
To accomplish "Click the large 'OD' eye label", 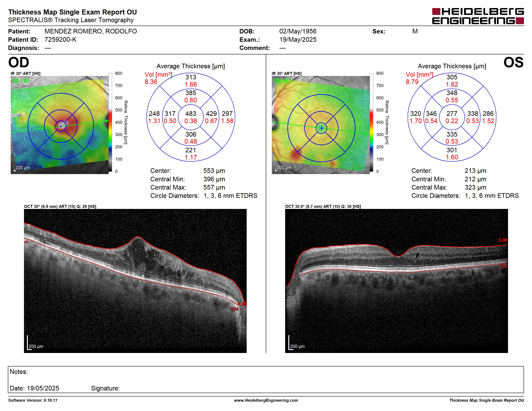I will [x=19, y=62].
